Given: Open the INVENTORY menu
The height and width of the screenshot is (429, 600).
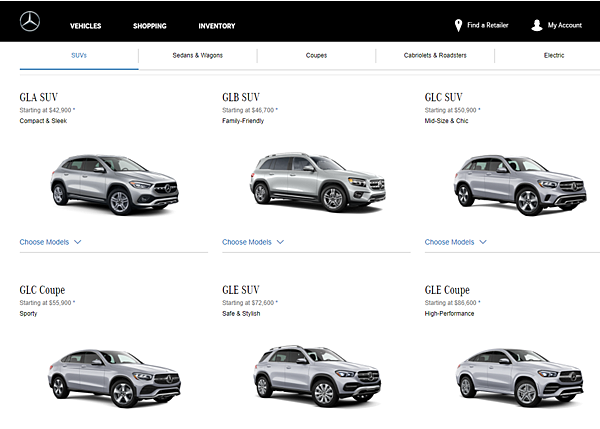Looking at the screenshot, I should 217,26.
